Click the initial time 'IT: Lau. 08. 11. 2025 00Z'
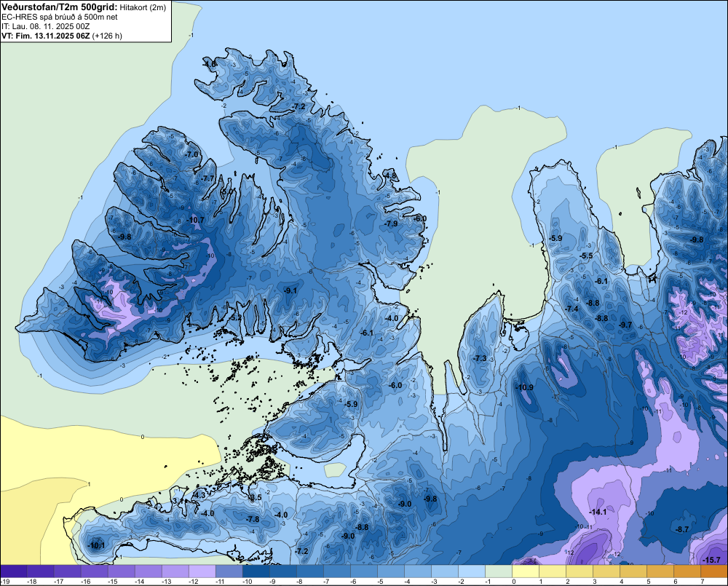 point(45,26)
